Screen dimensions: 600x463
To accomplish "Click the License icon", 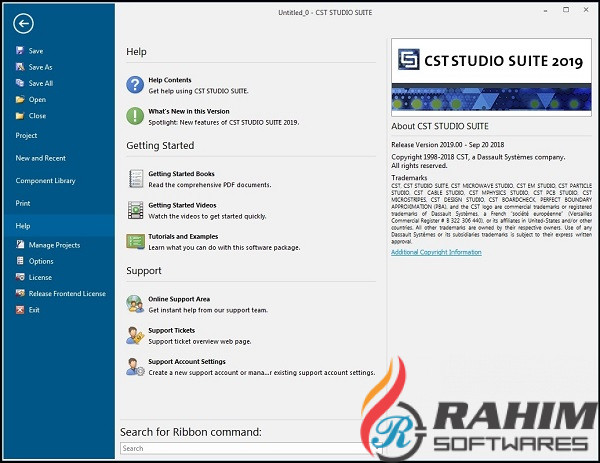I will (x=20, y=277).
